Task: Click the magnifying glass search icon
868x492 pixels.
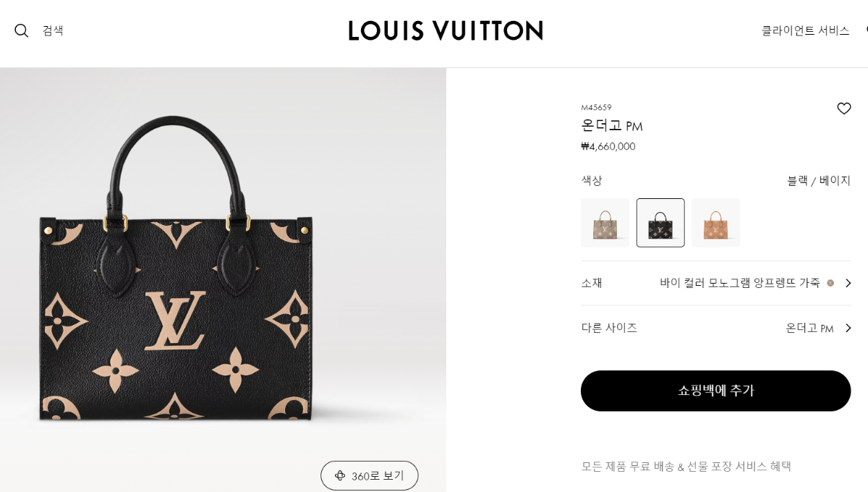Action: (x=22, y=30)
